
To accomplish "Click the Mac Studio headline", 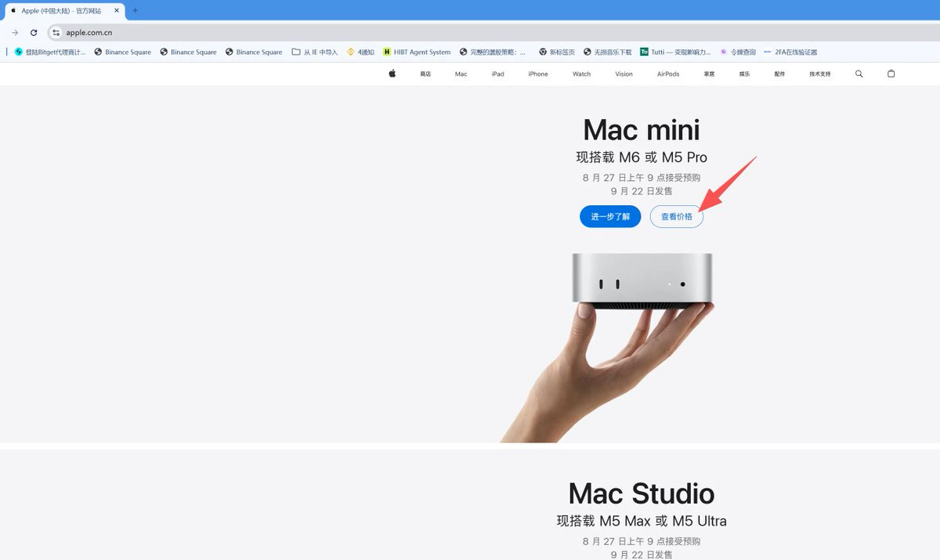I will click(x=642, y=493).
